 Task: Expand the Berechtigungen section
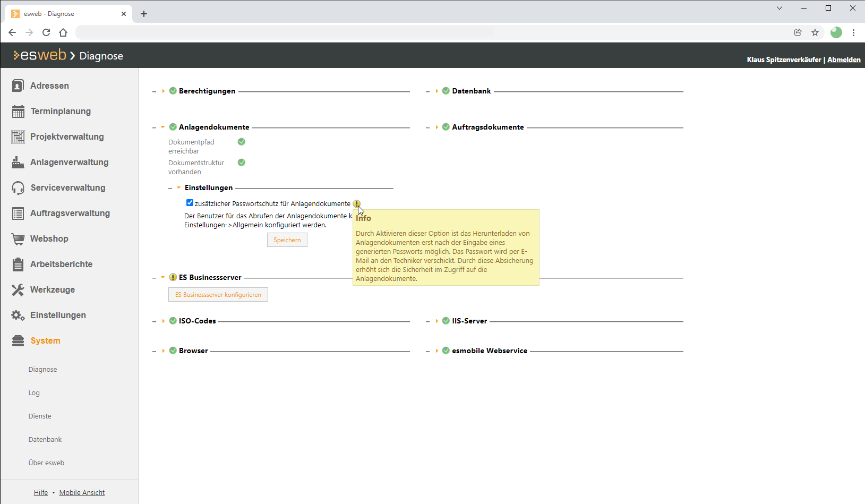tap(163, 91)
